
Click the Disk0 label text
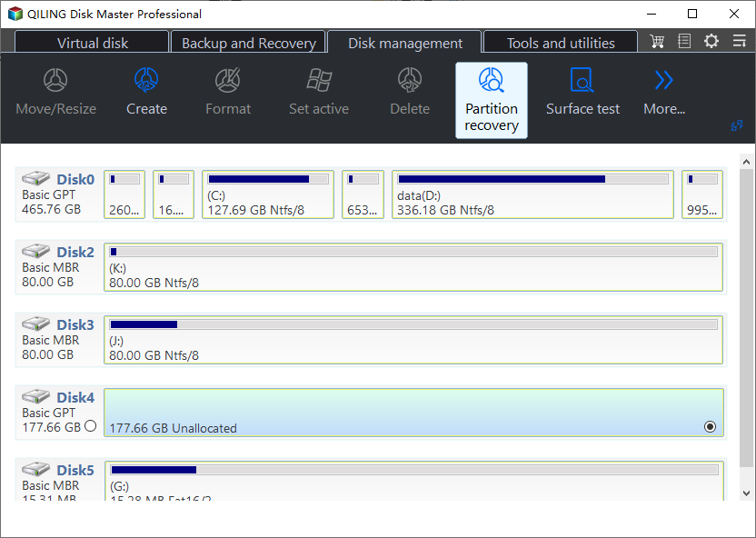(x=75, y=179)
